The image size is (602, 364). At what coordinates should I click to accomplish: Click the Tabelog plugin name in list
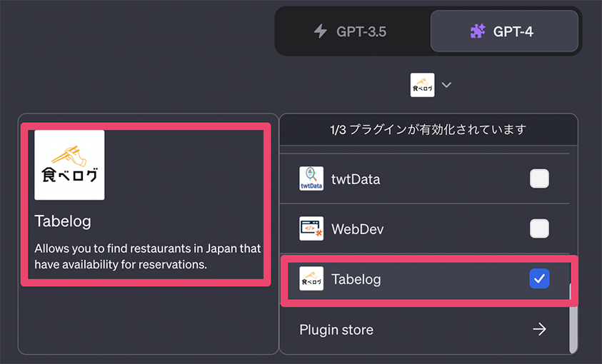click(356, 279)
